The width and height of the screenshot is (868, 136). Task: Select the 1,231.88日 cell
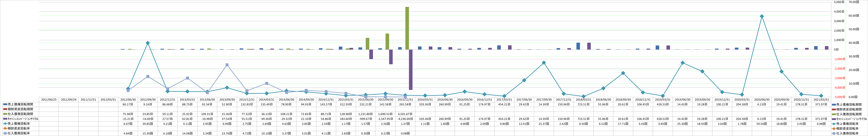point(366,114)
